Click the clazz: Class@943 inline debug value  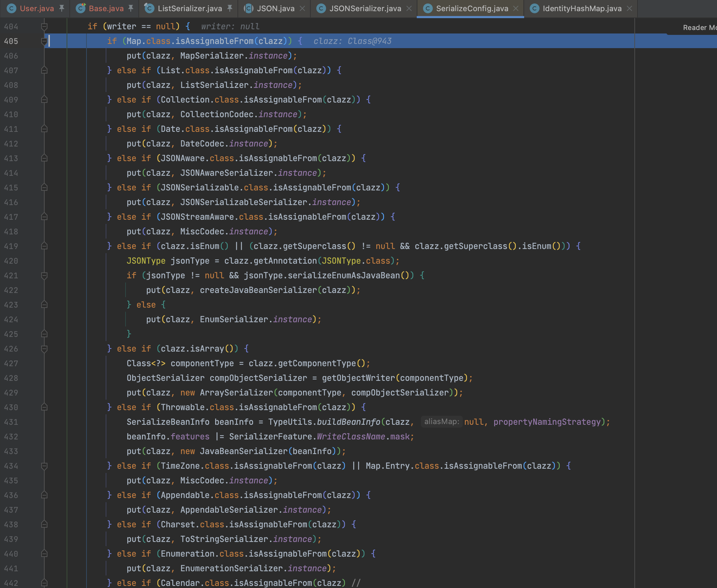352,41
